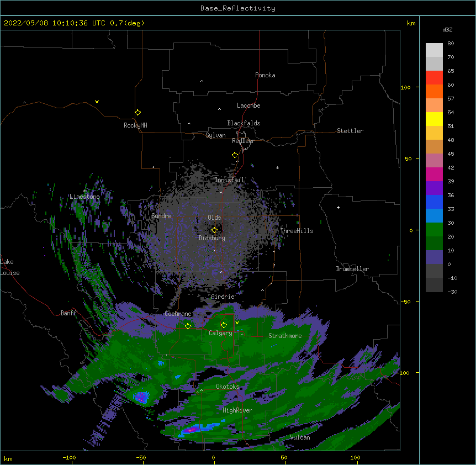
Task: Select the 42 dBZ magenta color swatch
Action: [434, 174]
